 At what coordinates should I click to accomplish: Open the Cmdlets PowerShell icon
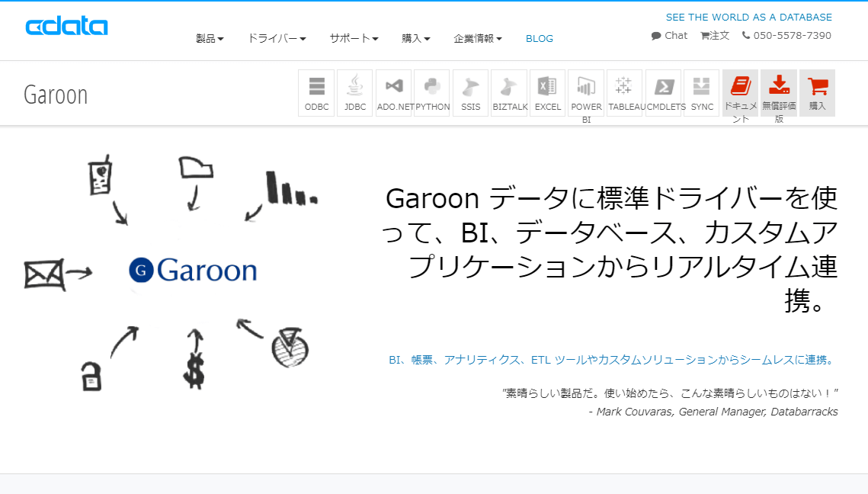[x=663, y=93]
